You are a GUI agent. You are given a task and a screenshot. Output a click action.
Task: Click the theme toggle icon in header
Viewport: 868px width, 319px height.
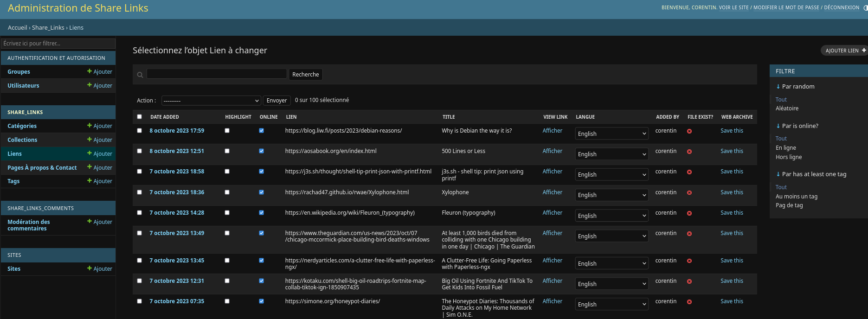(866, 8)
